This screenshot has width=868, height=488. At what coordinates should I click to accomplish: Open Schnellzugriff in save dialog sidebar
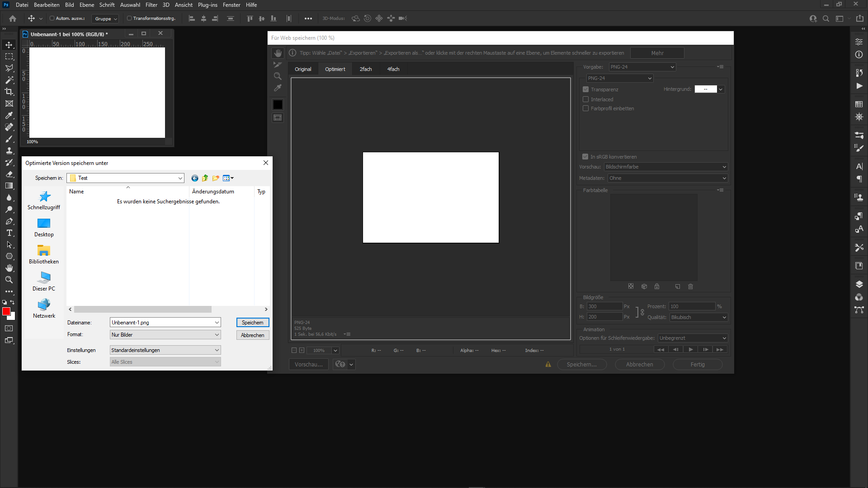coord(44,200)
